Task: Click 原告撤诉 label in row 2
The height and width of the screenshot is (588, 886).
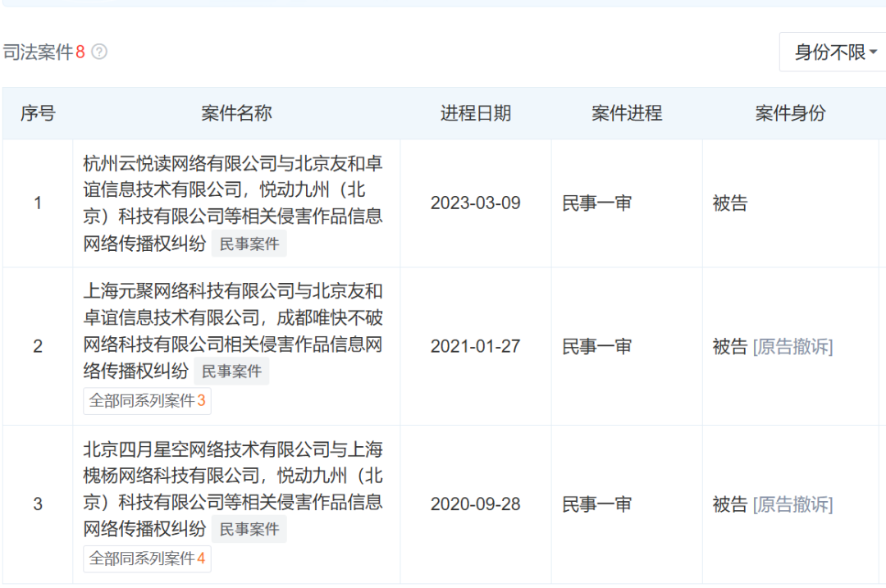Action: [792, 347]
